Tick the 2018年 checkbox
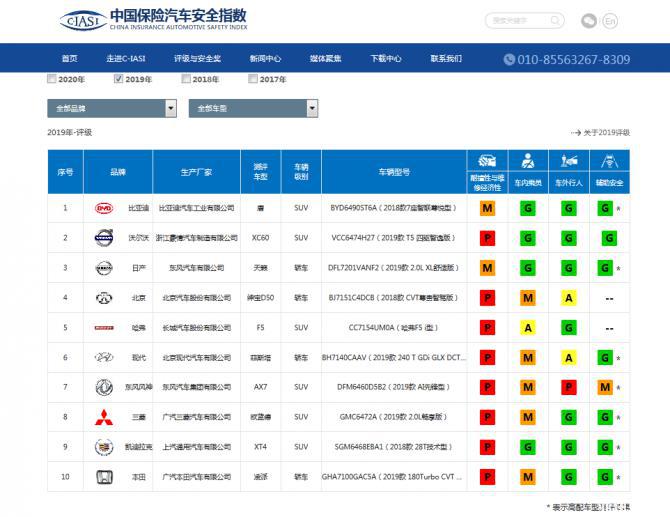The height and width of the screenshot is (517, 670). (x=186, y=79)
